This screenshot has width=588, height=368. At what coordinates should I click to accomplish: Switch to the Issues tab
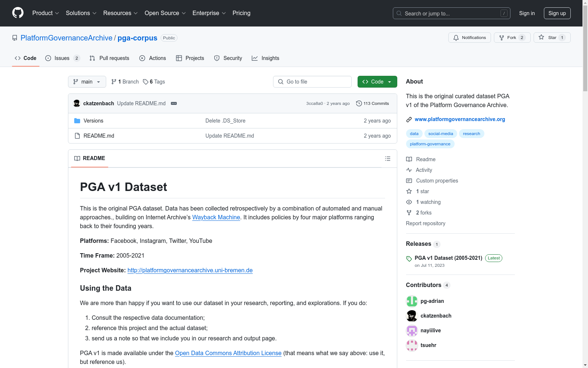click(x=62, y=58)
